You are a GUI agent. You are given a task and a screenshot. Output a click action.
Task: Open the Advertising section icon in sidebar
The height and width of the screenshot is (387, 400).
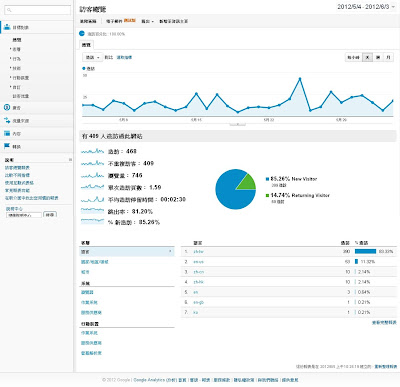pos(7,107)
